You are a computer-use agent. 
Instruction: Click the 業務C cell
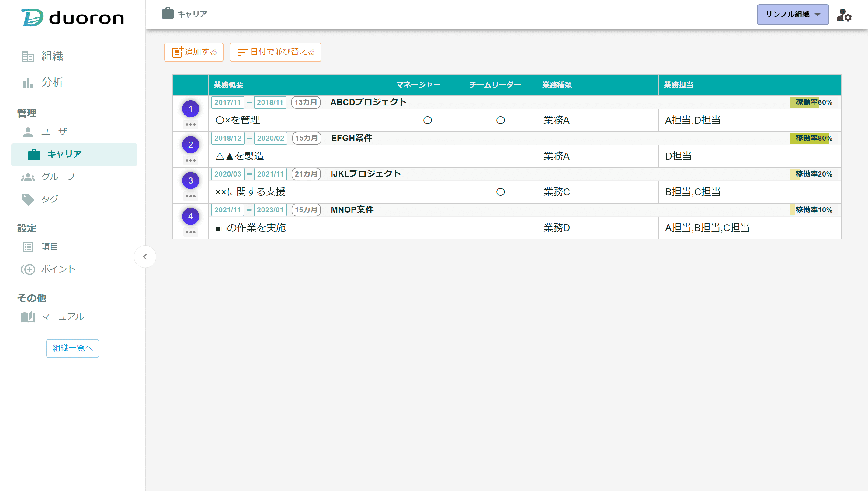pos(598,192)
